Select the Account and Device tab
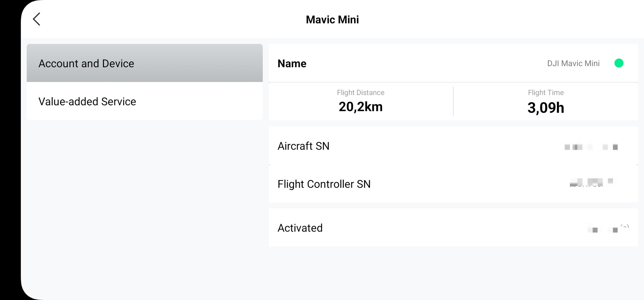The height and width of the screenshot is (300, 644). pyautogui.click(x=145, y=63)
